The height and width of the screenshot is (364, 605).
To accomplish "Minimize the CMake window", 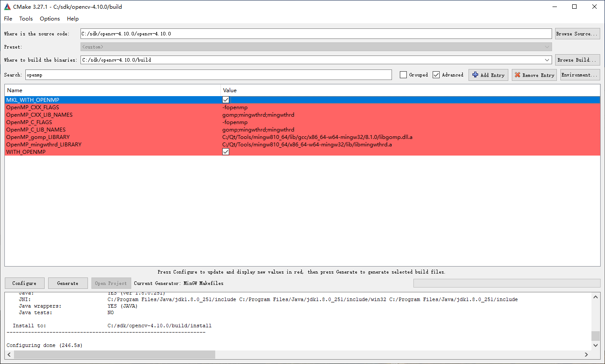I will pos(554,7).
